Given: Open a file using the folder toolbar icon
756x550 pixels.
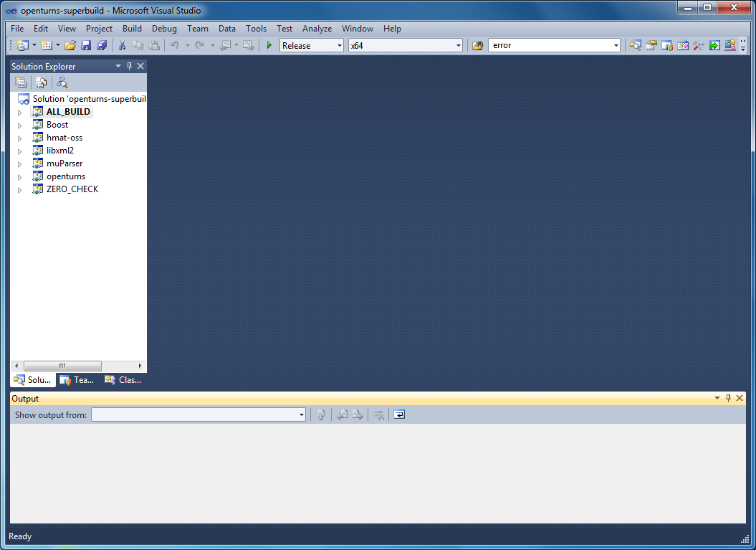Looking at the screenshot, I should [x=70, y=44].
